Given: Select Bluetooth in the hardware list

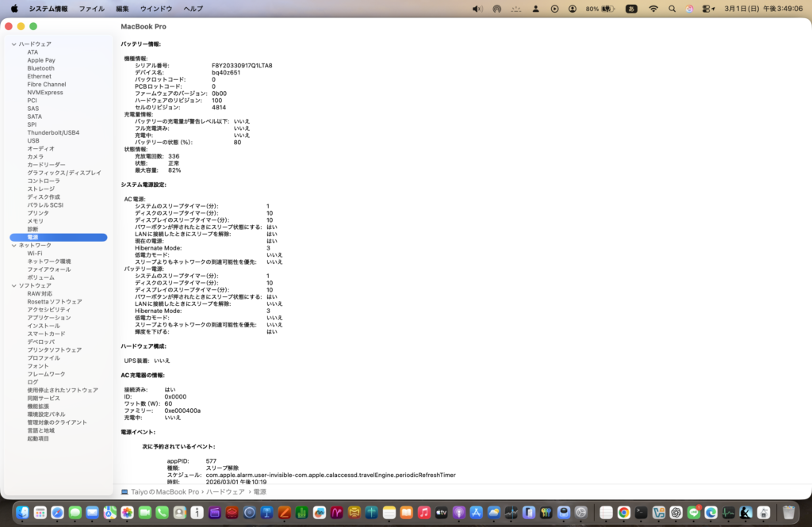Looking at the screenshot, I should coord(40,68).
